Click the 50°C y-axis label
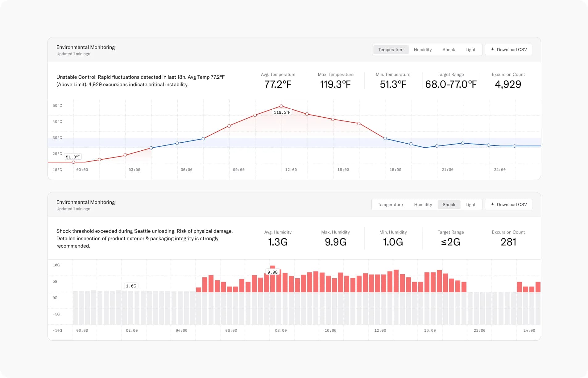The width and height of the screenshot is (588, 378). (57, 106)
